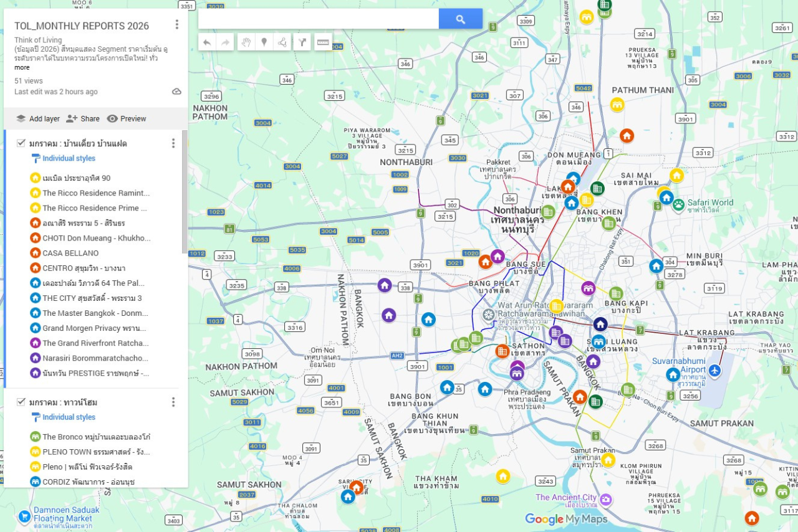Image resolution: width=798 pixels, height=532 pixels.
Task: Click the Add directions tool
Action: click(302, 42)
